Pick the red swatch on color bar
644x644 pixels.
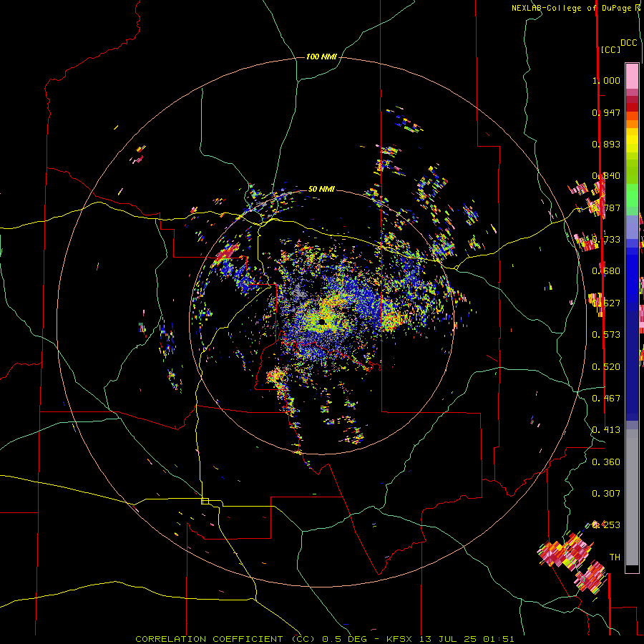[632, 107]
